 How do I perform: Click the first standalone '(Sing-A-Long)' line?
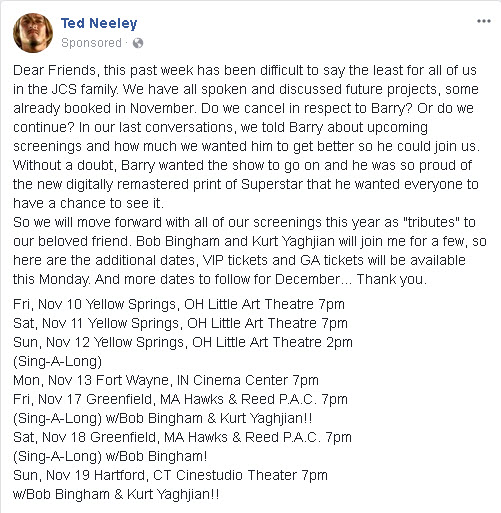point(57,361)
